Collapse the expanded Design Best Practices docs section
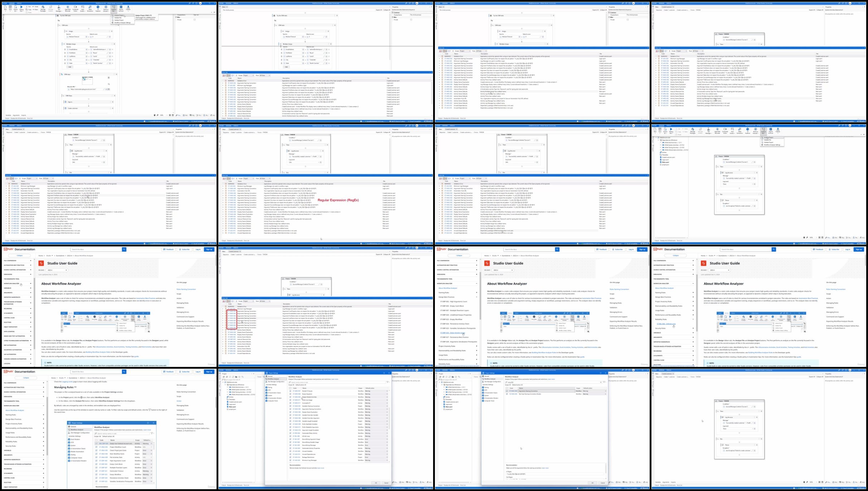The height and width of the screenshot is (491, 868). point(476,297)
